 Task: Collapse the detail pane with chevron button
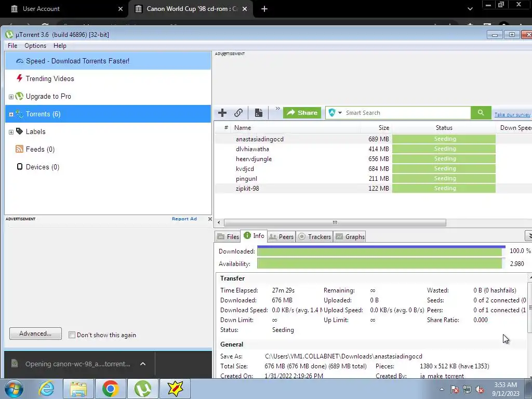(528, 235)
